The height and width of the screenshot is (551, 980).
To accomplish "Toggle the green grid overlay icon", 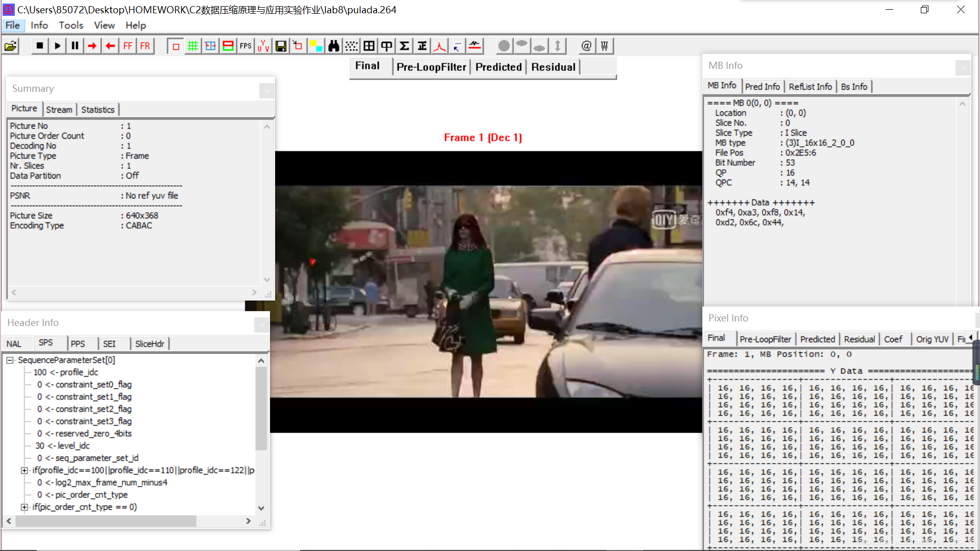I will [x=193, y=46].
